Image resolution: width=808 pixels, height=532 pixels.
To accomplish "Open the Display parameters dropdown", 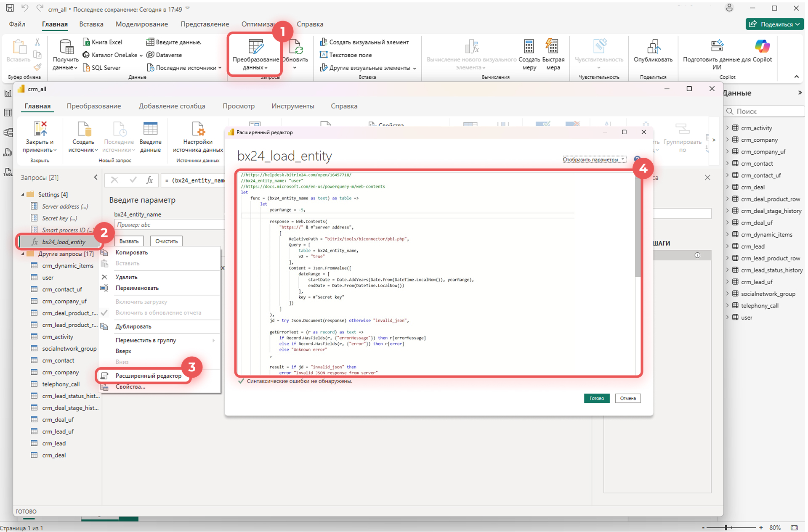I will click(594, 159).
